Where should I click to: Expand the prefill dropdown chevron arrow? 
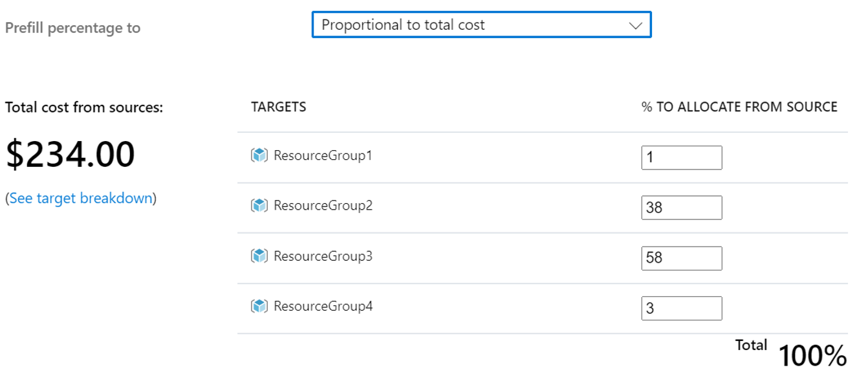point(635,25)
